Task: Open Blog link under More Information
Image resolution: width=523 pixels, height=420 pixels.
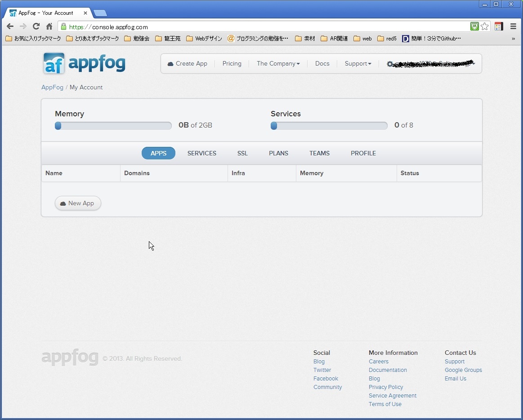Action: [x=374, y=379]
